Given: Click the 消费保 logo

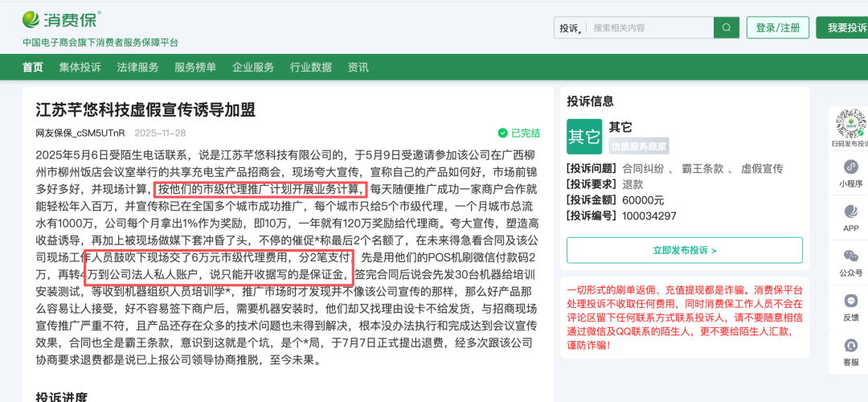Looking at the screenshot, I should coord(62,19).
